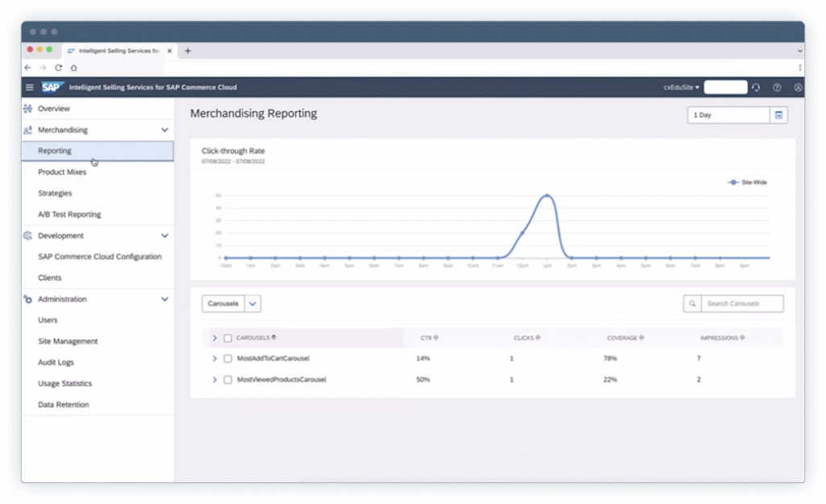Viewport: 826px width, 504px height.
Task: Click the help question mark icon
Action: (x=777, y=87)
